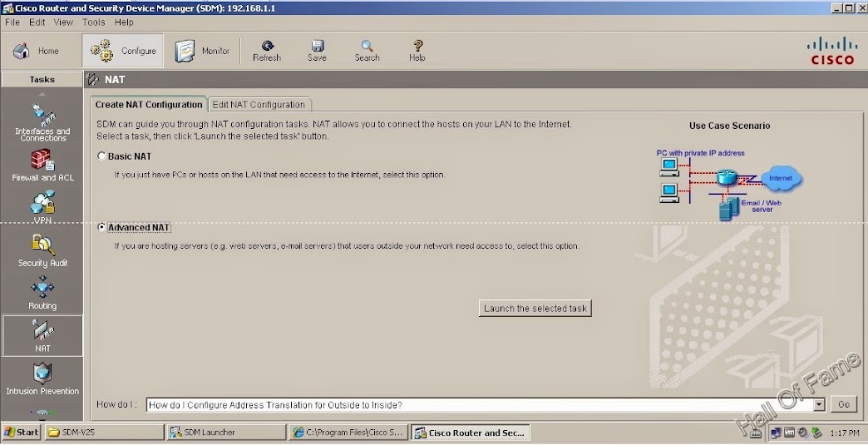Click the Tasks panel header
This screenshot has height=445, width=868.
[x=42, y=80]
